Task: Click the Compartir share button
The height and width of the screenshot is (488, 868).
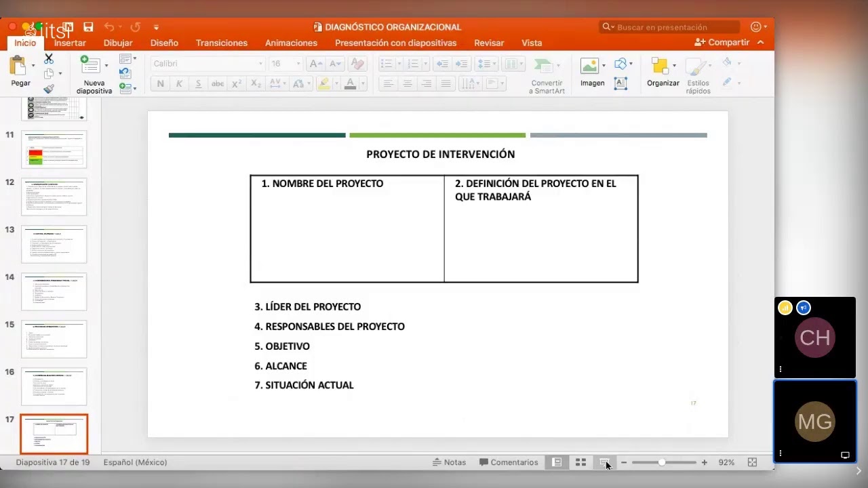Action: tap(722, 42)
